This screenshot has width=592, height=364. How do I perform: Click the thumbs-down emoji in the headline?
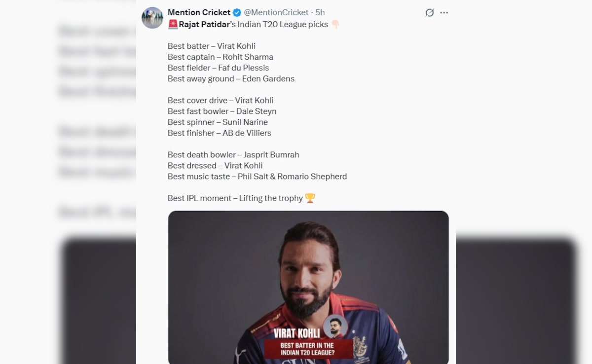pyautogui.click(x=335, y=24)
